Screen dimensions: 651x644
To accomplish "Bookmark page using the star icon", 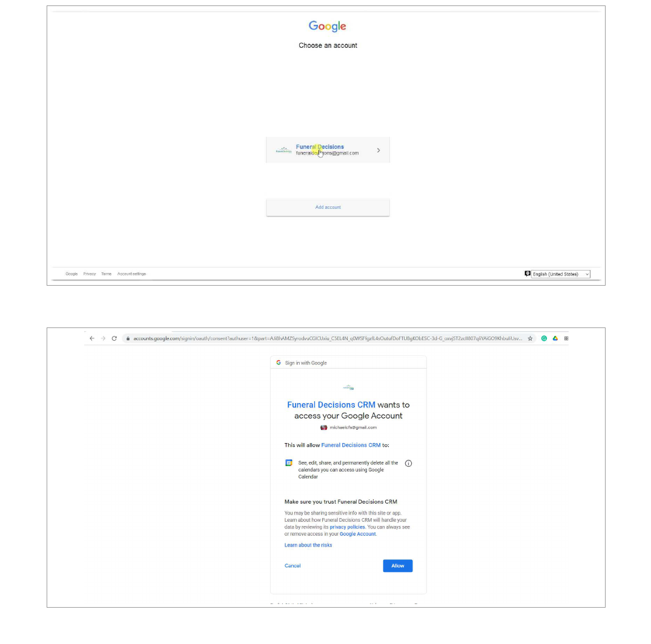I will (x=530, y=338).
